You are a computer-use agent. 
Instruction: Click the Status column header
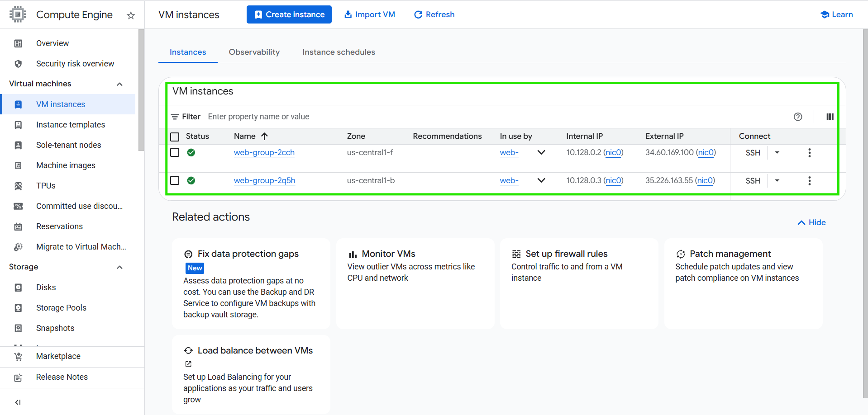197,136
